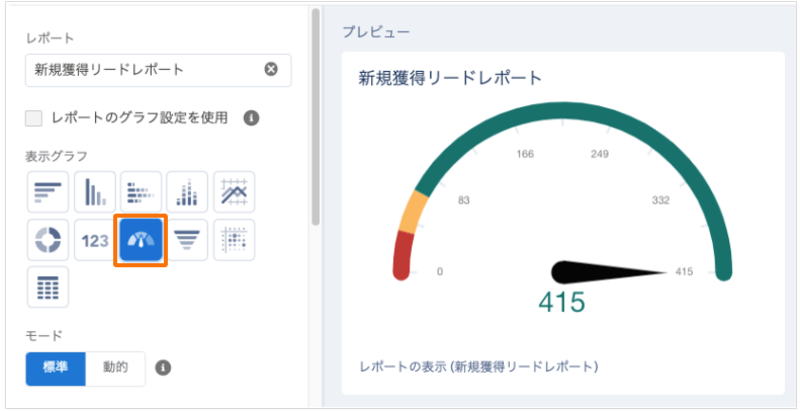
Task: Select the line chart type
Action: coord(234,192)
